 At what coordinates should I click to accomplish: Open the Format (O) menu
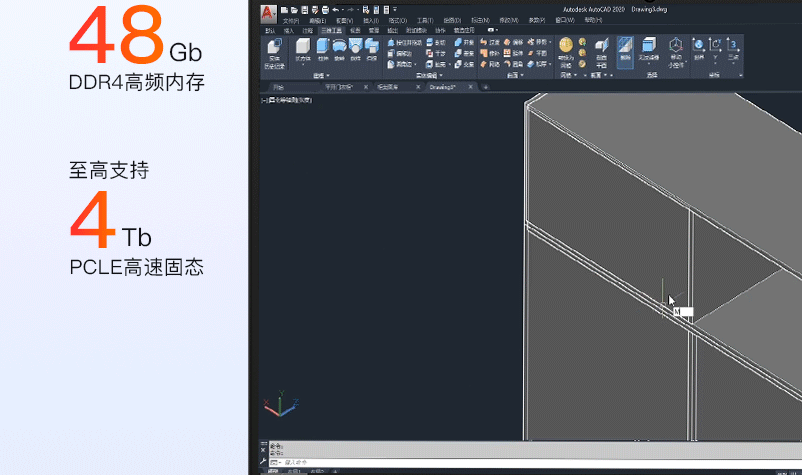tap(397, 20)
